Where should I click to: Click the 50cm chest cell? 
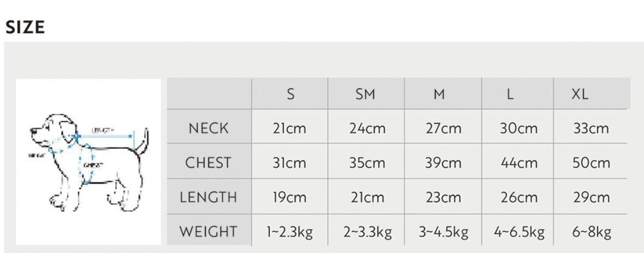(x=591, y=163)
